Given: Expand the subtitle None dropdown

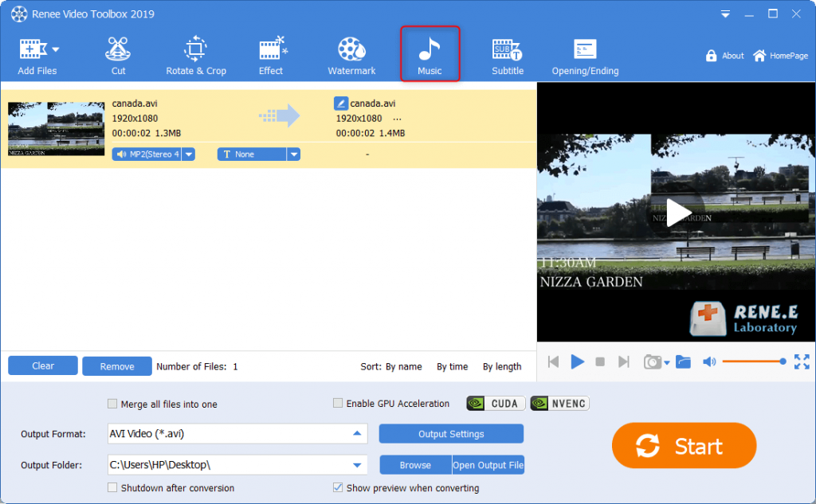Looking at the screenshot, I should point(294,154).
